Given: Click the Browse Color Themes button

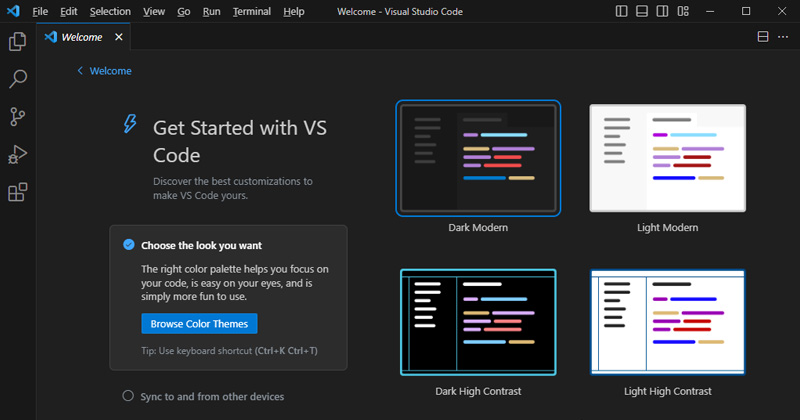Looking at the screenshot, I should (199, 323).
